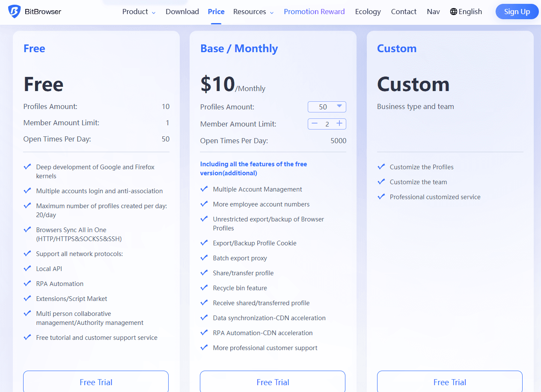The image size is (541, 392).
Task: Click checkmark beside Batch export proxy
Action: (x=204, y=258)
